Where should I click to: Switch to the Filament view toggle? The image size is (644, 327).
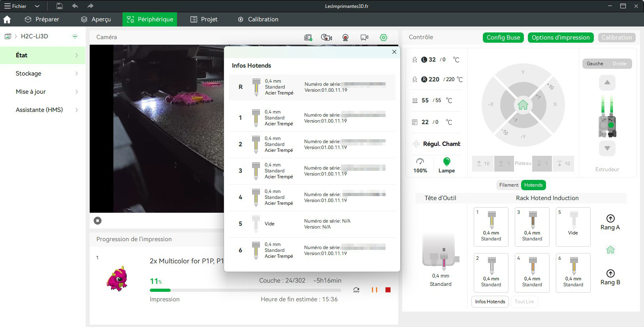pos(508,185)
